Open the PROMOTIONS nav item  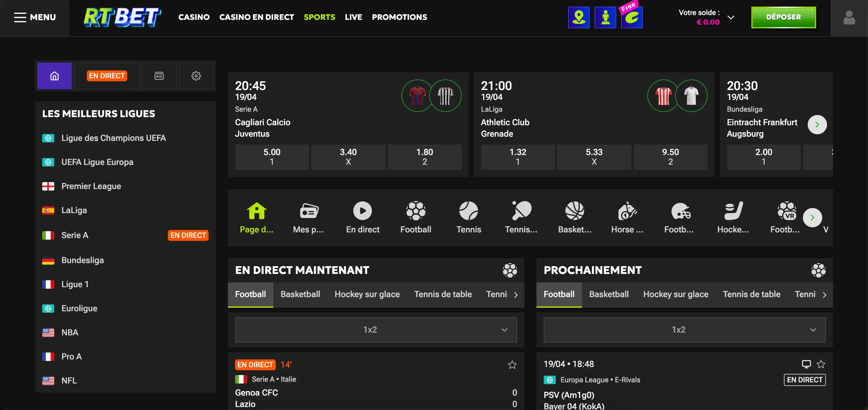point(399,17)
